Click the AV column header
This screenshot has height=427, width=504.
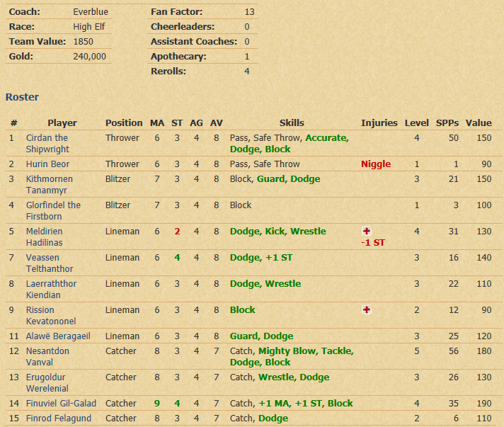(217, 123)
